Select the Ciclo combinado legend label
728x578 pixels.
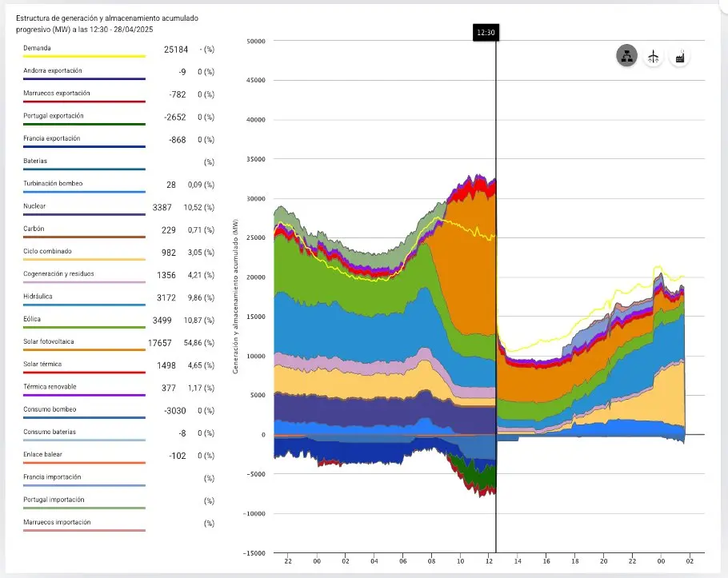coord(47,251)
